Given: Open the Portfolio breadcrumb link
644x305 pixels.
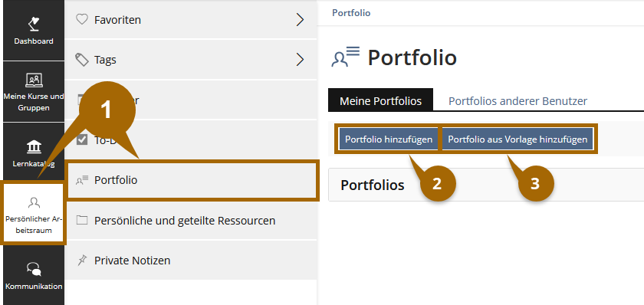Looking at the screenshot, I should coord(351,13).
